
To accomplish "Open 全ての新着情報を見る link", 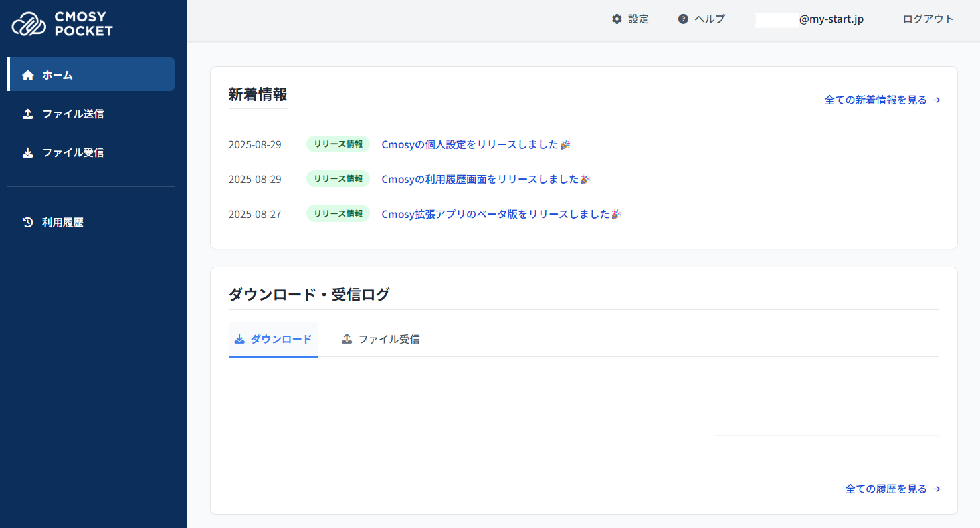I will [882, 100].
